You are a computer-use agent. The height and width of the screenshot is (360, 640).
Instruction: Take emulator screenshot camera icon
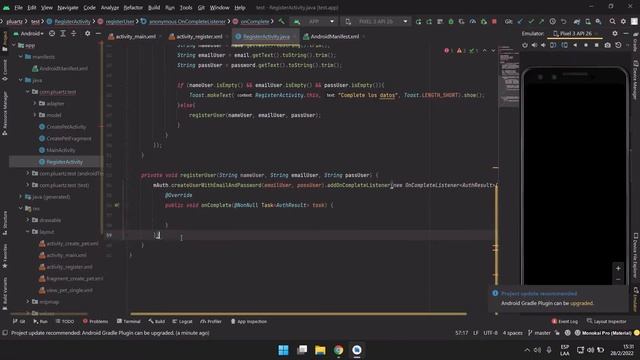607,45
